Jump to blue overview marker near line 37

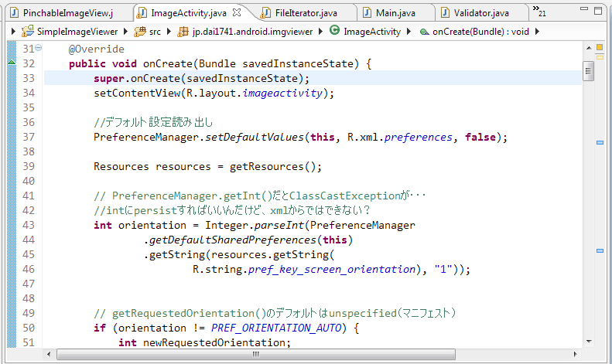(600, 143)
